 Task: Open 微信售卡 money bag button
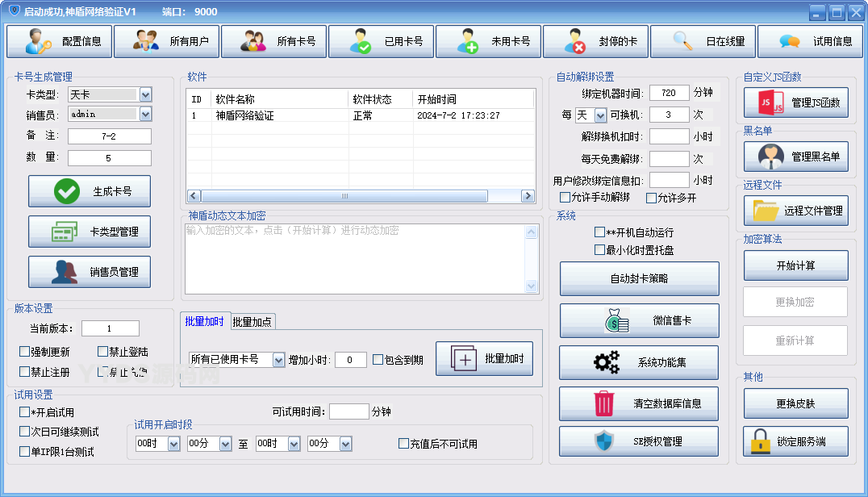(x=639, y=320)
